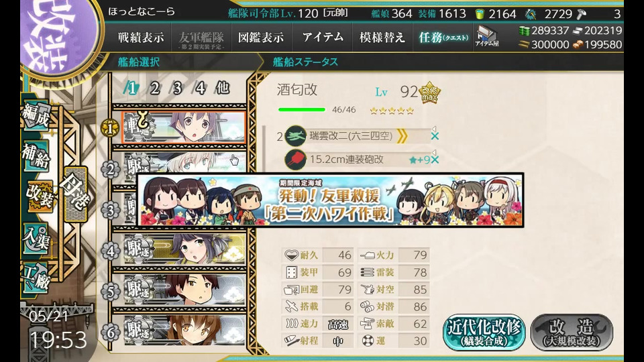Click the 近代化改修 modernization button

[484, 332]
